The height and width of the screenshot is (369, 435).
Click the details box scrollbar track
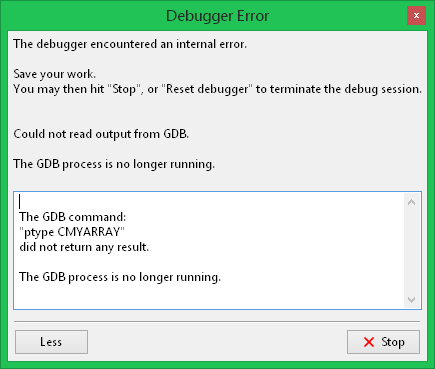pyautogui.click(x=411, y=251)
